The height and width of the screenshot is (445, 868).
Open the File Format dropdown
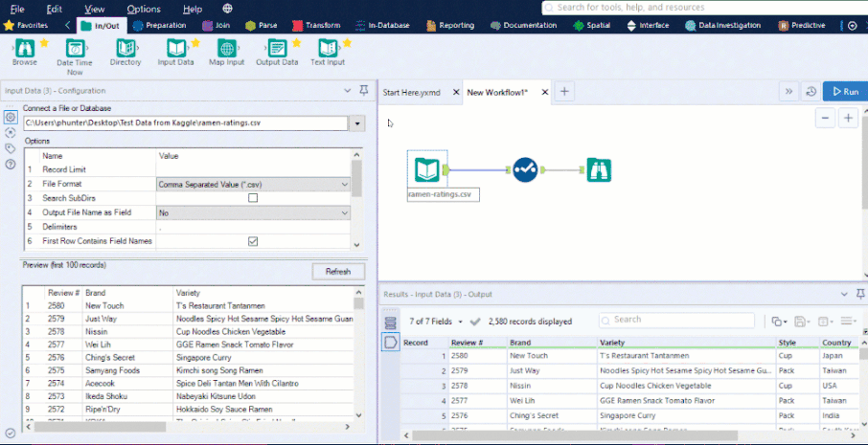point(344,184)
